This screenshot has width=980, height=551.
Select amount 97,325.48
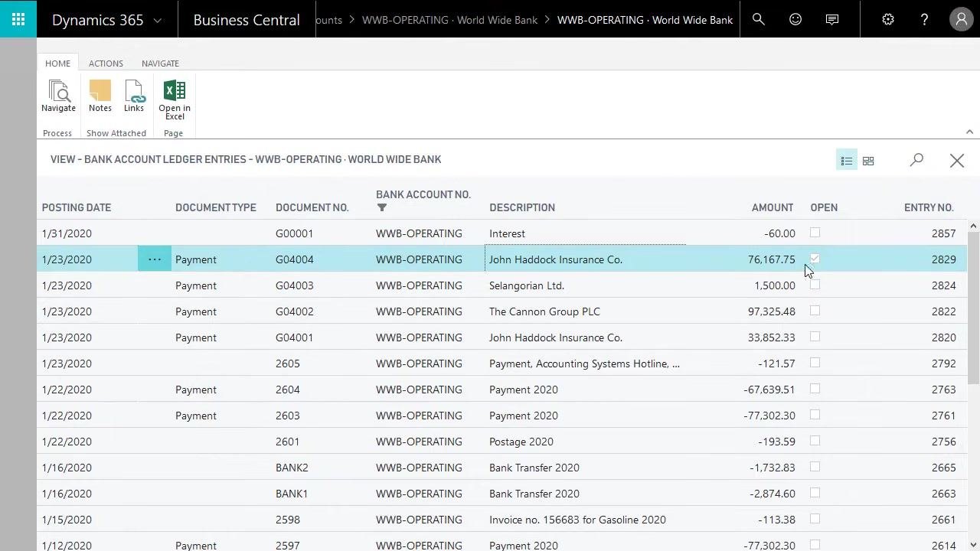(772, 311)
